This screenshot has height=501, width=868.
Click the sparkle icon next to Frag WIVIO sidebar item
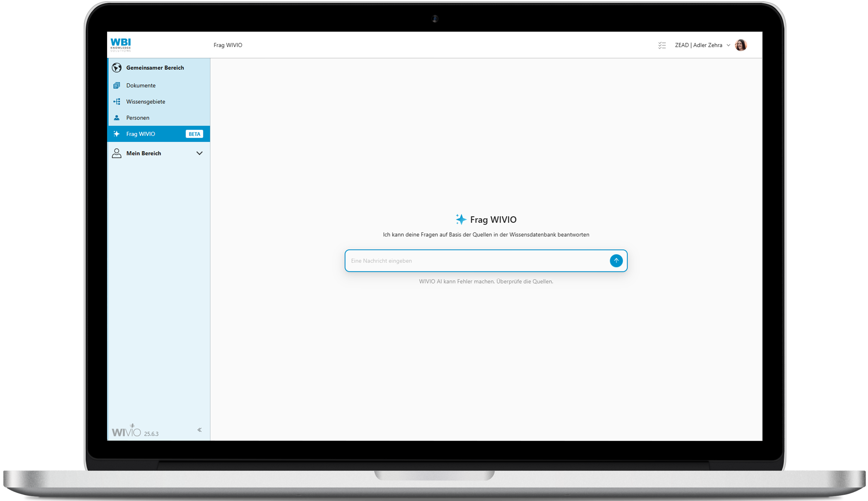point(117,134)
